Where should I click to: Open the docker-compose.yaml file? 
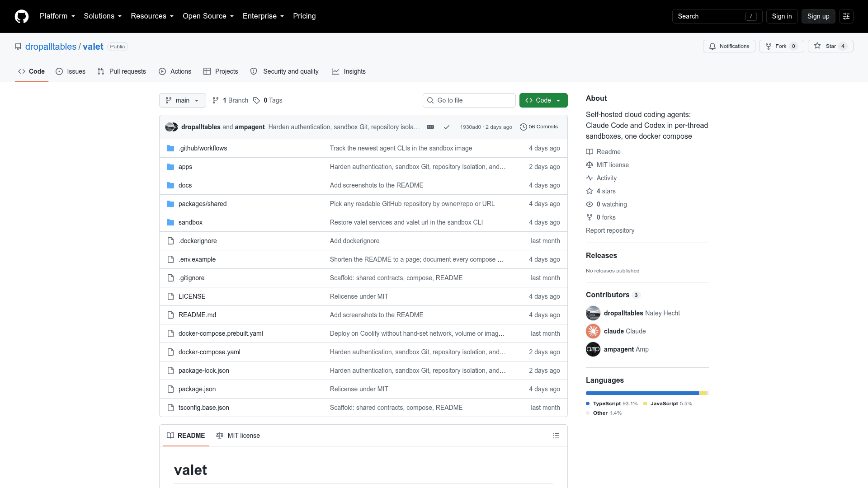point(209,352)
